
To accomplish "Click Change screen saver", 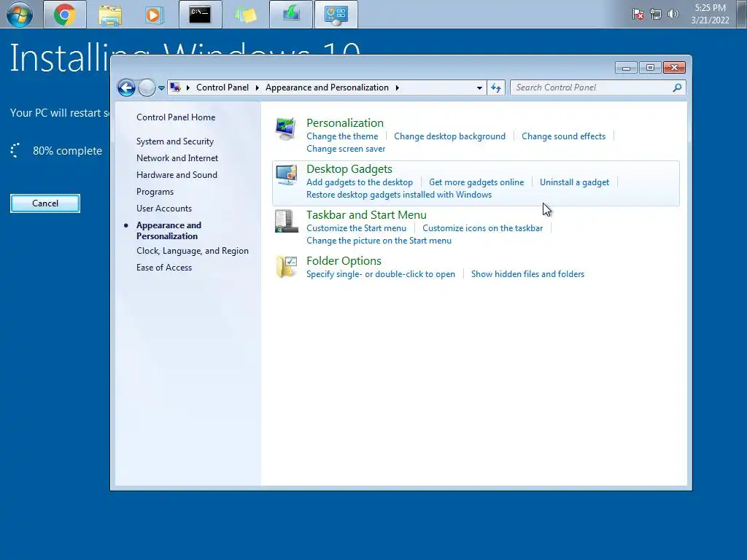I will coord(346,149).
